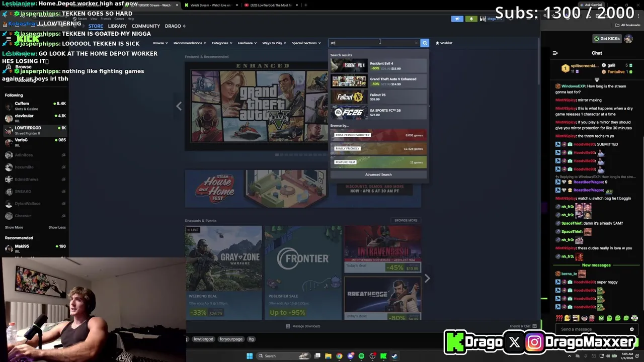Open a new Chrome tab with plus
The width and height of the screenshot is (644, 362).
[x=306, y=5]
